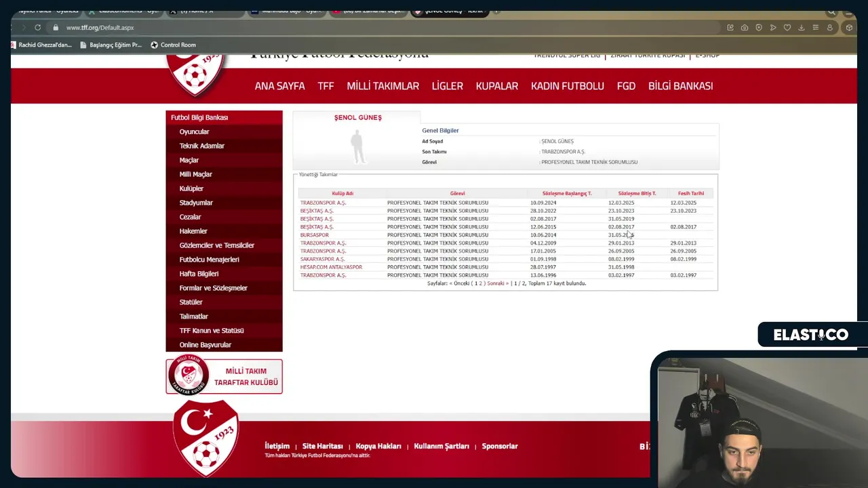Open the KADIN FUTBOLU menu
This screenshot has width=868, height=488.
568,86
